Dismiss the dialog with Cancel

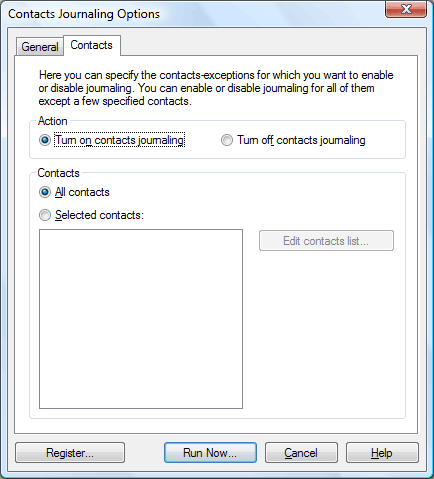point(301,453)
